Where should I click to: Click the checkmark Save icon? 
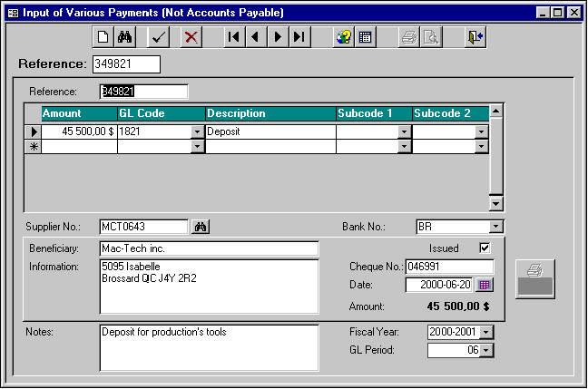pos(159,37)
